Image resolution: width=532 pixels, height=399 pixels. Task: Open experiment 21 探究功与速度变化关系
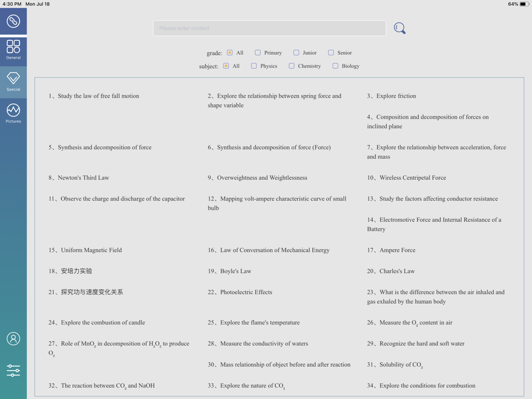click(x=86, y=292)
